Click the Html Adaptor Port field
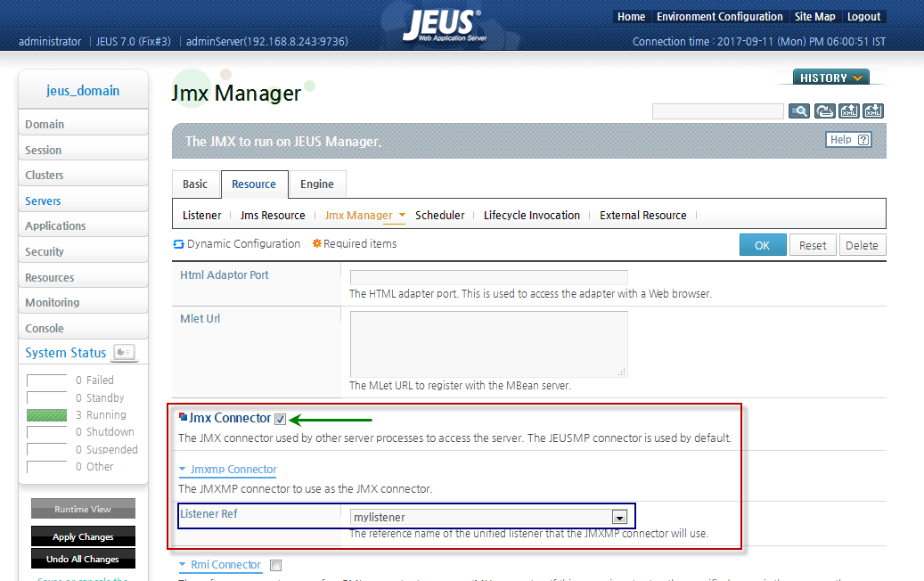This screenshot has width=924, height=581. click(488, 277)
